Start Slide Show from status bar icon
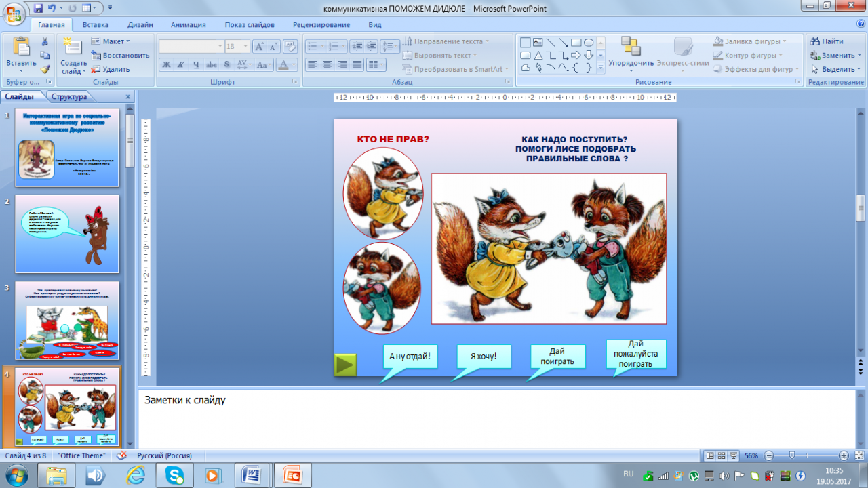This screenshot has width=868, height=488. pyautogui.click(x=735, y=455)
